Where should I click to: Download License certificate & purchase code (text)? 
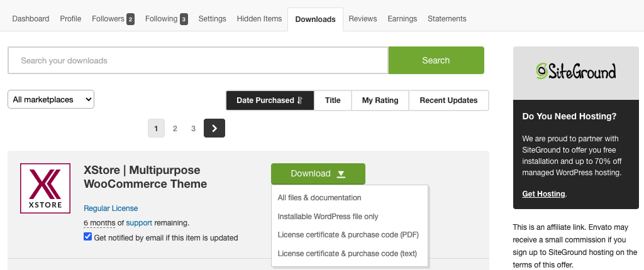347,254
